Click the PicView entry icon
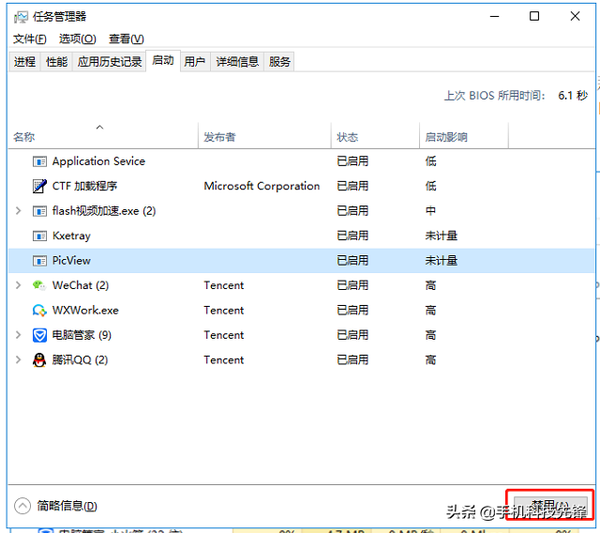The image size is (600, 533). tap(39, 260)
